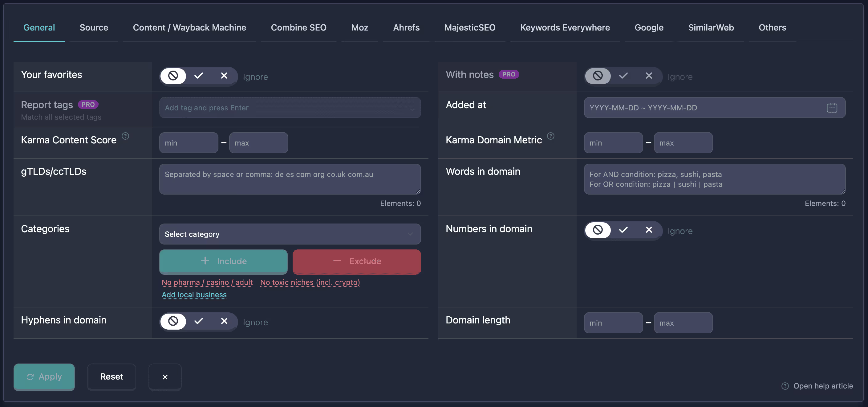Switch to the Keywords Everywhere tab
The width and height of the screenshot is (868, 407).
[x=565, y=27]
